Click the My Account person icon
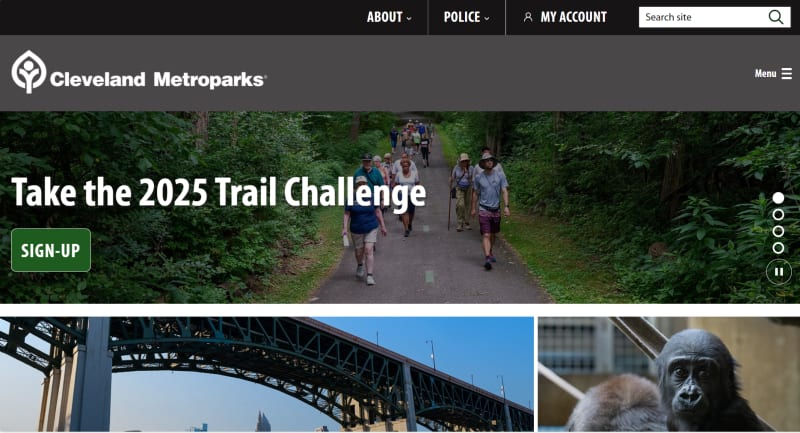 pyautogui.click(x=528, y=17)
